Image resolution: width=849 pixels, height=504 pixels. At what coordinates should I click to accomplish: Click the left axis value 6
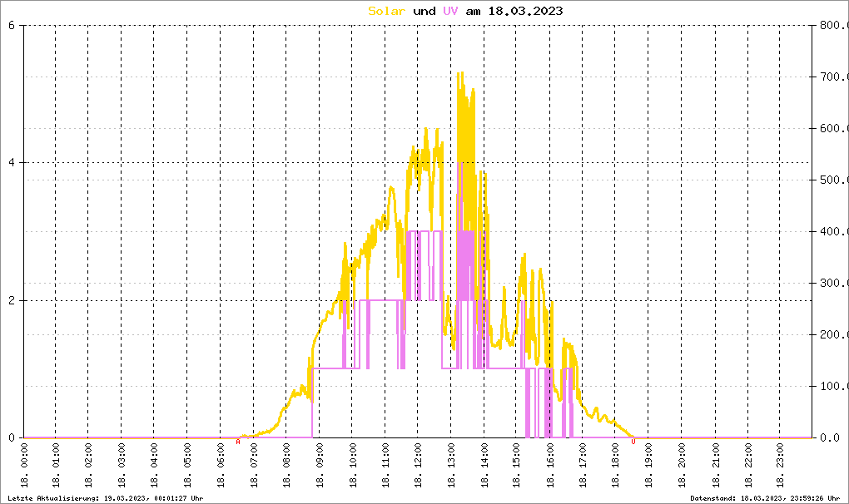pyautogui.click(x=12, y=26)
